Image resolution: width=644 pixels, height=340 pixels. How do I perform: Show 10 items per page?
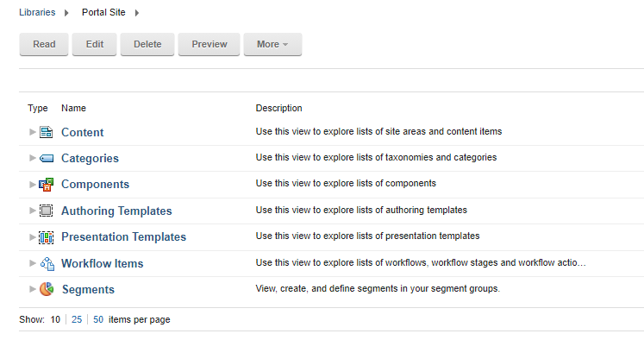pyautogui.click(x=55, y=319)
